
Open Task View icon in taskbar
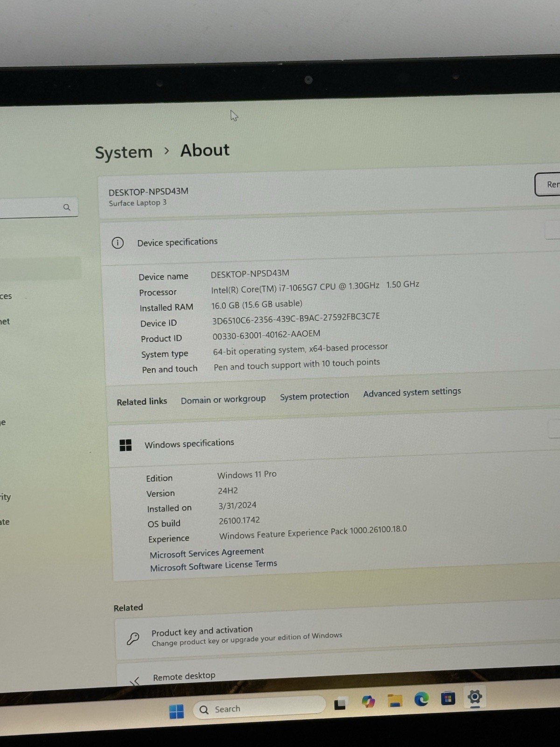tap(340, 704)
